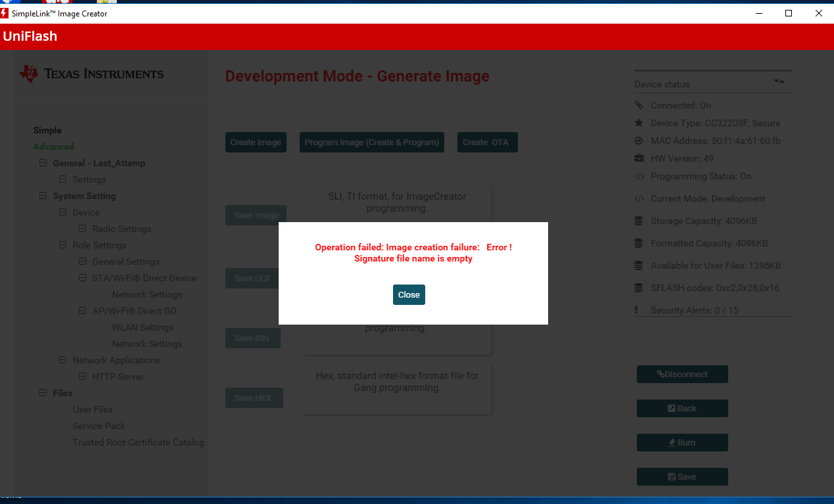Click the link icon beside Connected: On
Image resolution: width=834 pixels, height=504 pixels.
639,105
